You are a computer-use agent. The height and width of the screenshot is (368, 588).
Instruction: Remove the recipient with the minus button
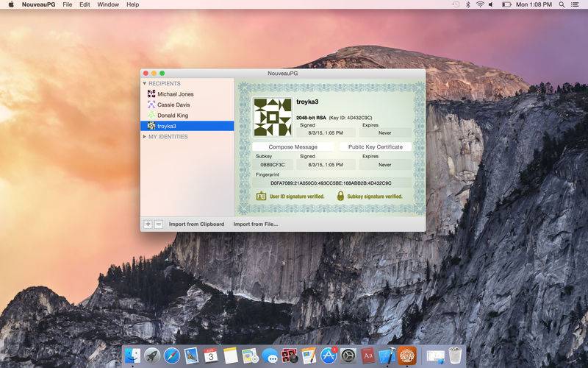point(159,224)
